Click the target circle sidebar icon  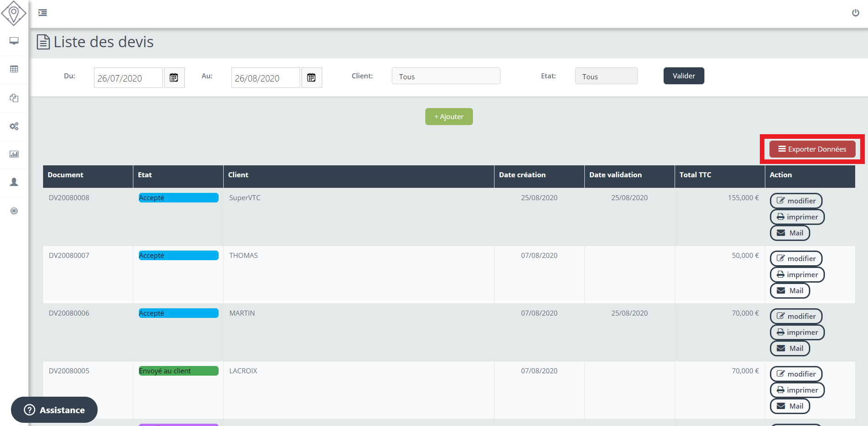[x=14, y=211]
